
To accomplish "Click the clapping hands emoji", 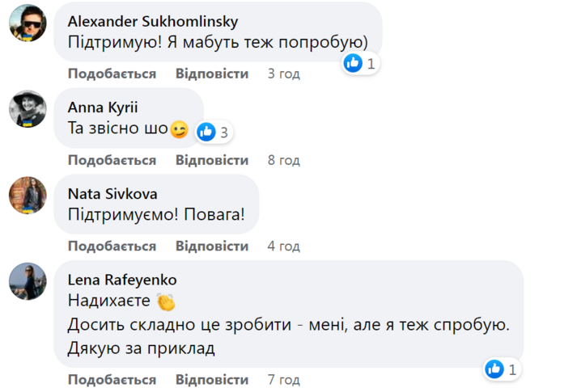I will [x=166, y=302].
